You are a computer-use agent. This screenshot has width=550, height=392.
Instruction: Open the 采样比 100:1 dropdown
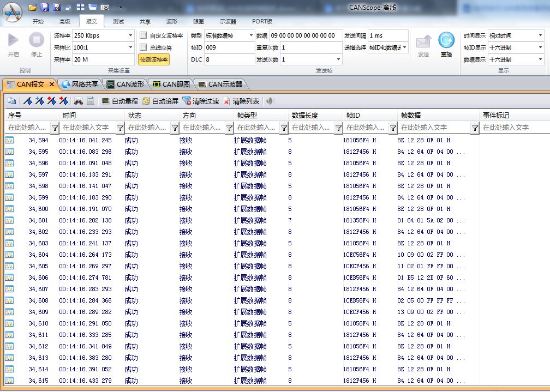pyautogui.click(x=130, y=47)
